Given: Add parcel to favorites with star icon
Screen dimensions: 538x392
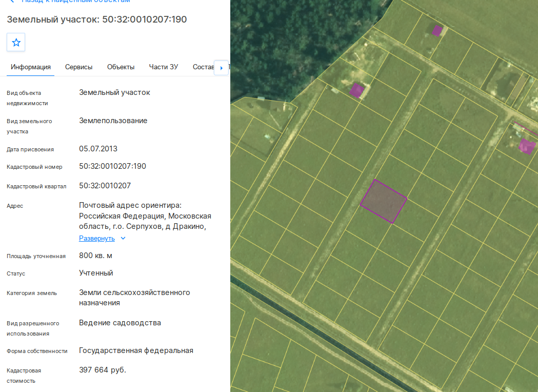Looking at the screenshot, I should 16,42.
